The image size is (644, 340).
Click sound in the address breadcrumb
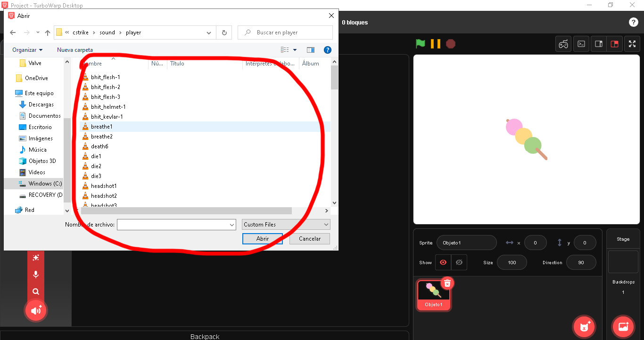point(107,32)
